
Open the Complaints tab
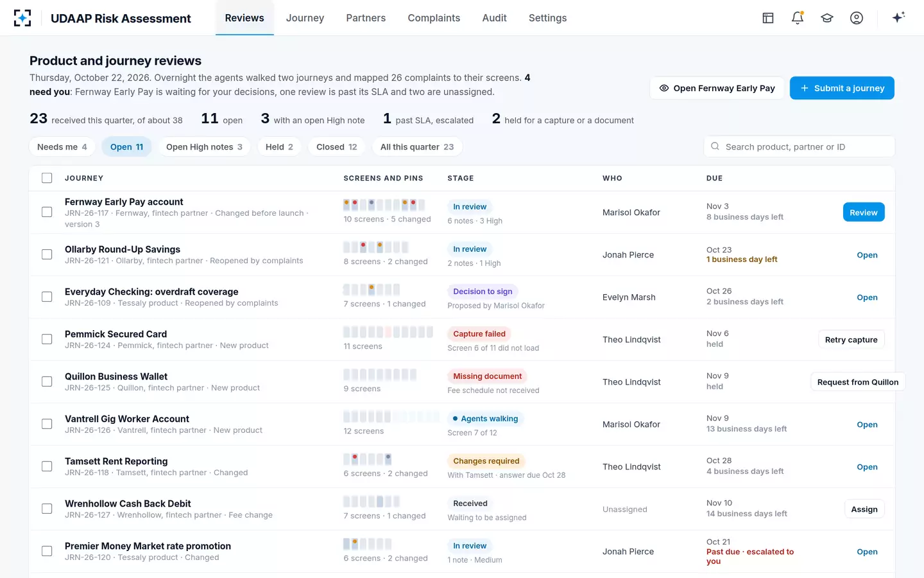[x=434, y=18]
